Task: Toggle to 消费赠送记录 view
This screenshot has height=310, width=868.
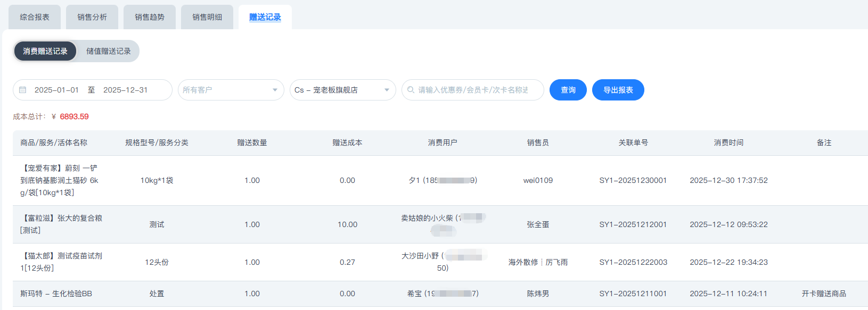Action: click(x=45, y=51)
